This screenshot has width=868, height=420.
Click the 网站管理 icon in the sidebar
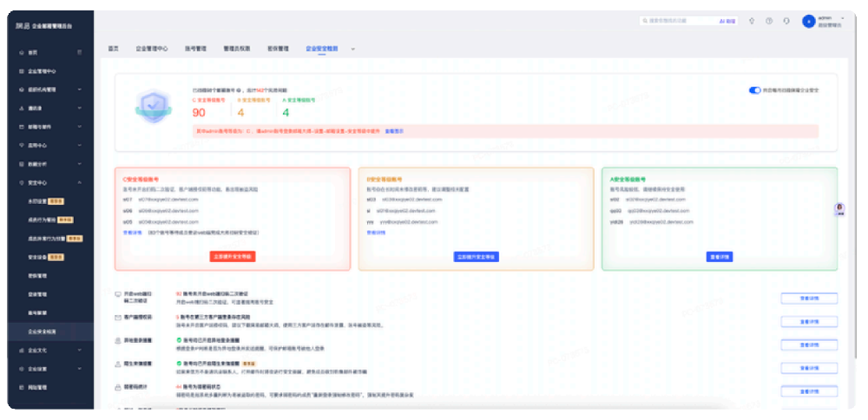pyautogui.click(x=22, y=387)
